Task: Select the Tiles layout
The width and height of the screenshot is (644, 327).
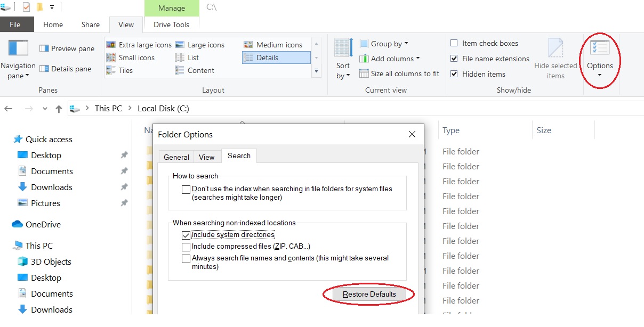Action: [x=126, y=70]
